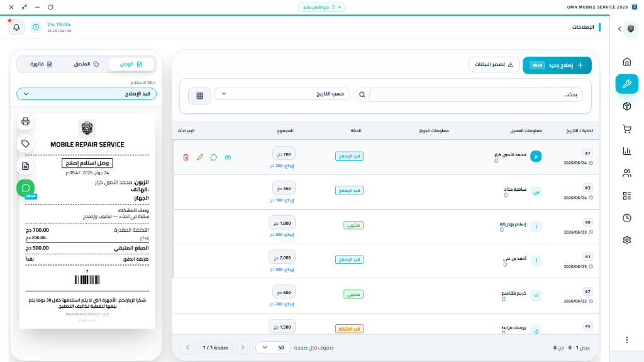Click the profile avatar logo
The image size is (644, 362).
(631, 29)
